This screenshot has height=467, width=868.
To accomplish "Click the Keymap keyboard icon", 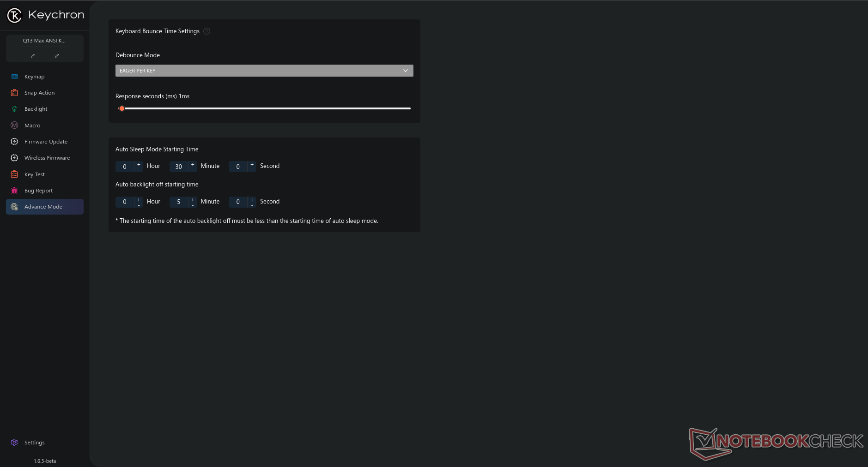I will [14, 77].
